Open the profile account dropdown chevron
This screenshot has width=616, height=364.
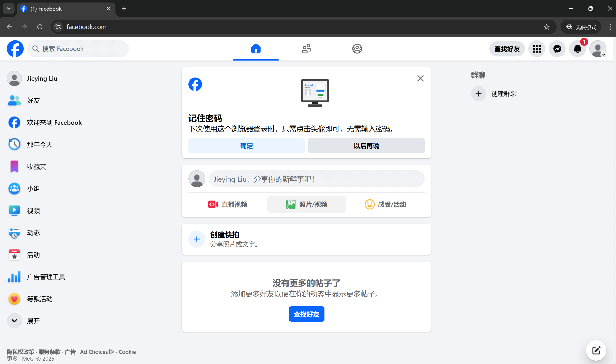604,54
